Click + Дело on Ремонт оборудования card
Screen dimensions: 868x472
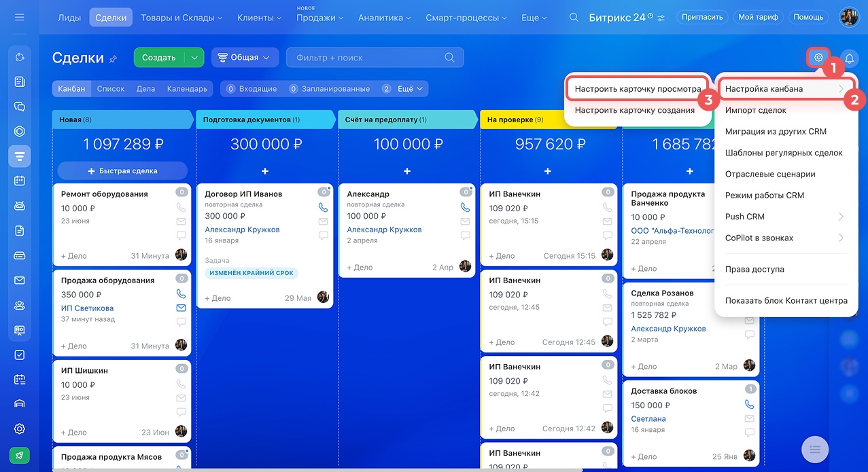coord(74,256)
